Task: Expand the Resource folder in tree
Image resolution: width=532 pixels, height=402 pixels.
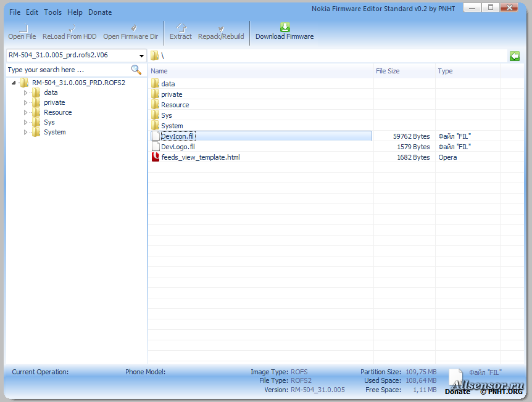Action: click(x=25, y=113)
